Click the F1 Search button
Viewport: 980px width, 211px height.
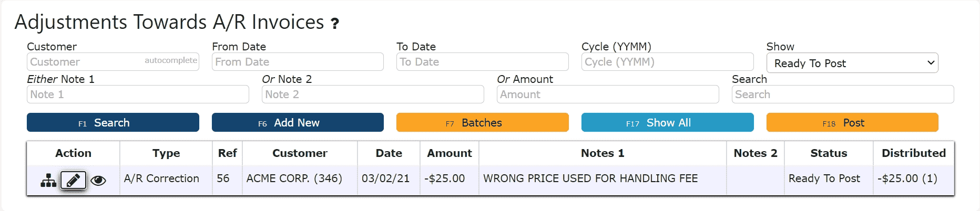[113, 122]
